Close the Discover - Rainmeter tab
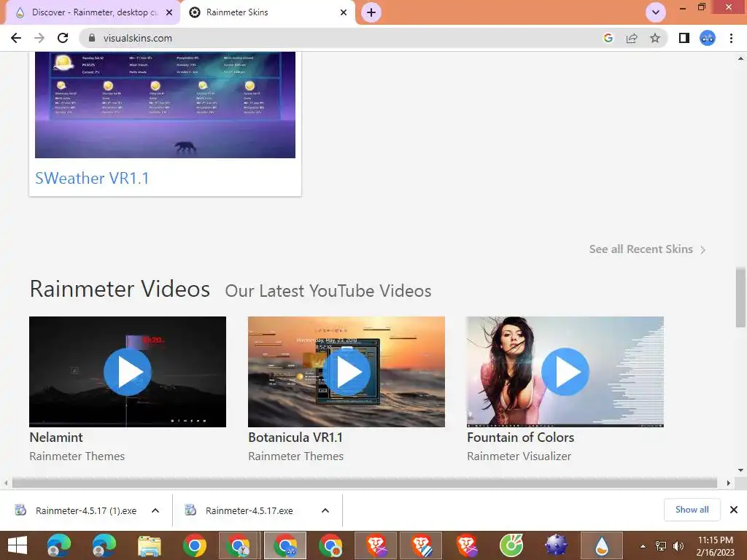This screenshot has height=560, width=747. coord(169,12)
